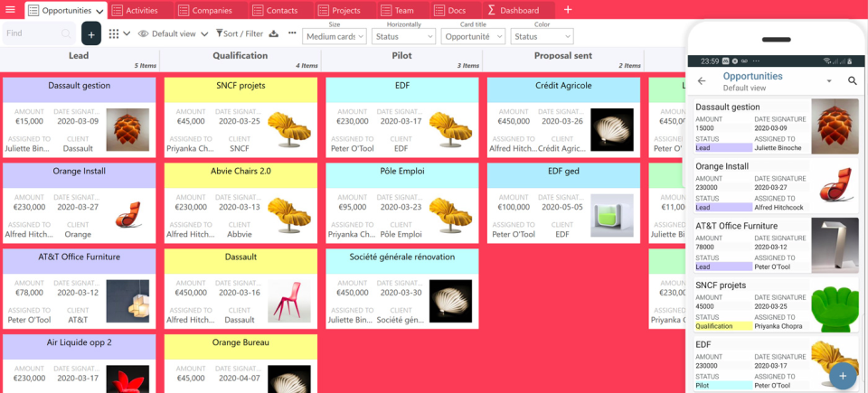Click the dark plus add-record button
Viewport: 868px width, 393px height.
click(x=90, y=34)
